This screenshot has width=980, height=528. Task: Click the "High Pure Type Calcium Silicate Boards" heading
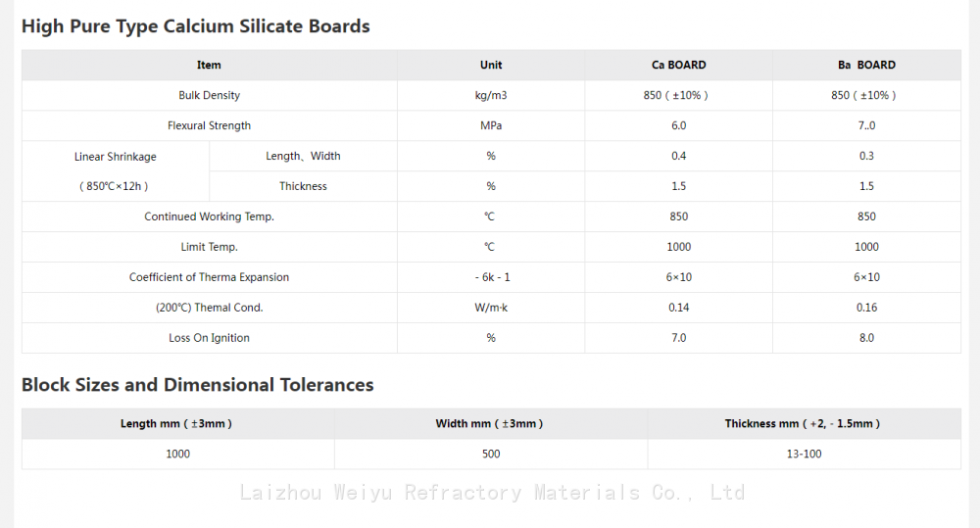(196, 26)
